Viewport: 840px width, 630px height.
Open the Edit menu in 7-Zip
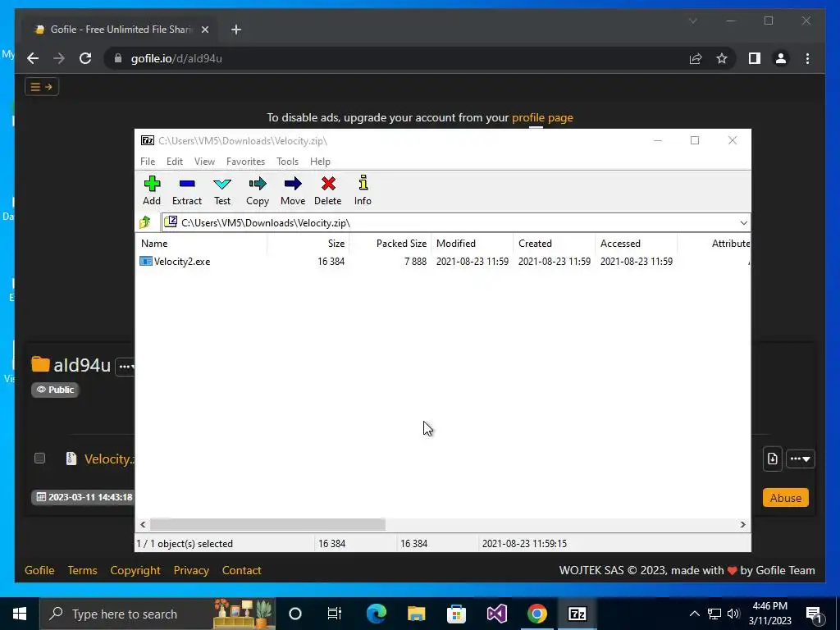175,162
